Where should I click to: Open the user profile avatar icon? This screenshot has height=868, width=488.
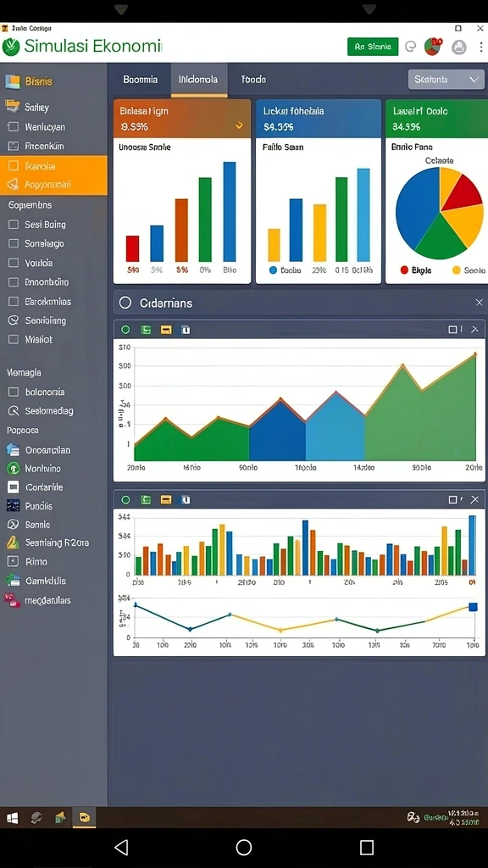tap(458, 47)
